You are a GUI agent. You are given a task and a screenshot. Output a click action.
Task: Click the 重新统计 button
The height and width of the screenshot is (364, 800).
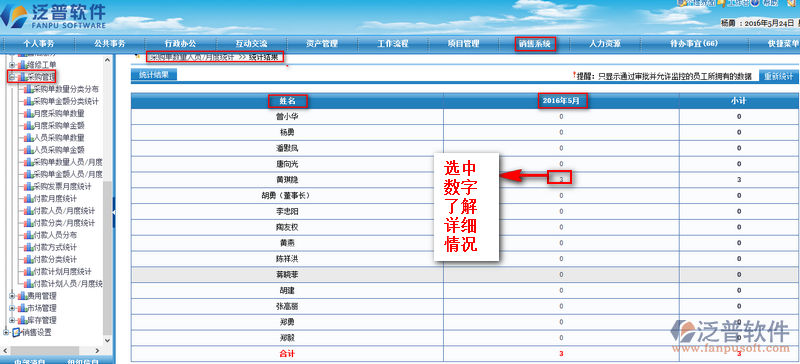click(778, 77)
